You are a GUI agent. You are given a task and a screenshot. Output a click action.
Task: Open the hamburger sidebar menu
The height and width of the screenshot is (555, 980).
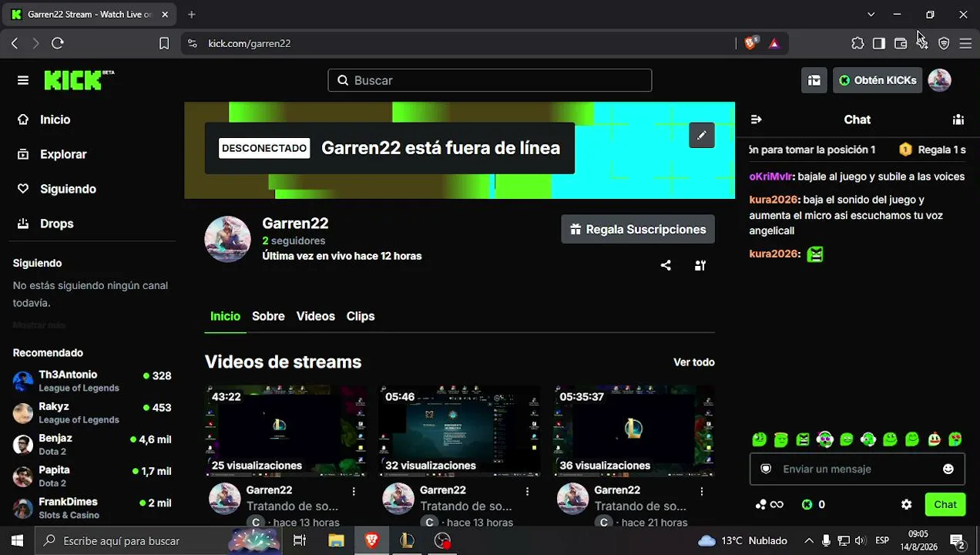pyautogui.click(x=23, y=80)
